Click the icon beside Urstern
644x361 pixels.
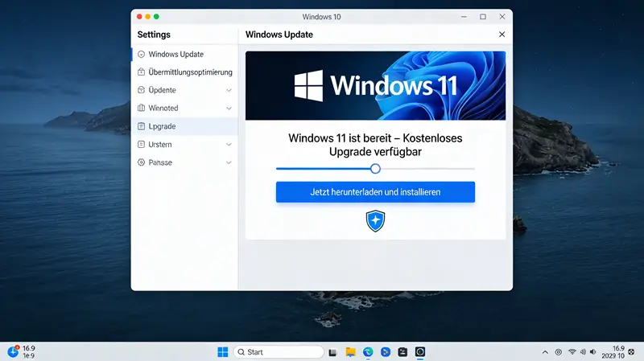click(142, 145)
